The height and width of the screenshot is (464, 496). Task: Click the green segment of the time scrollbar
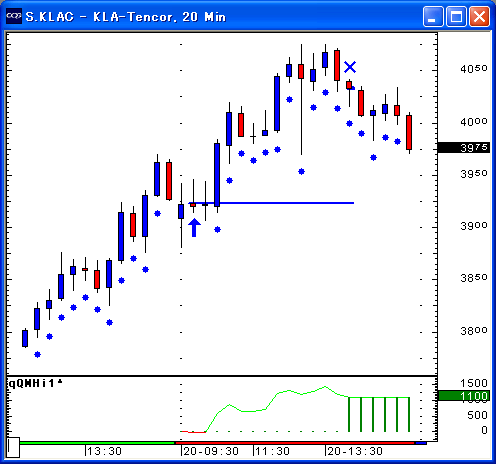coord(97,443)
